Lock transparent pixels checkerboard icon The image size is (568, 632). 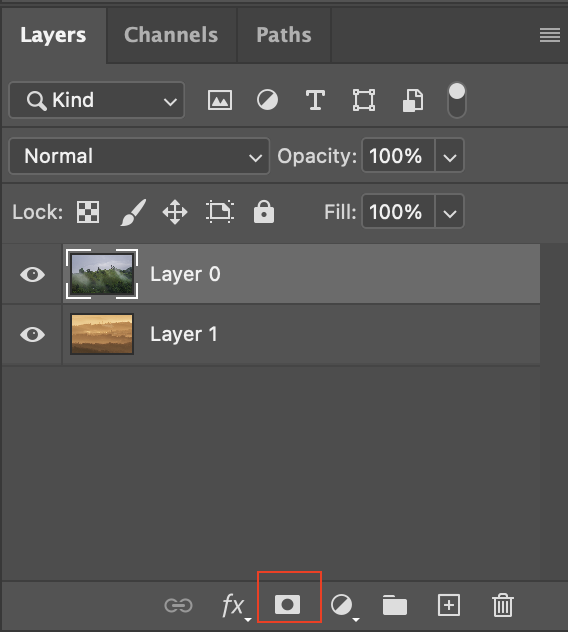(88, 212)
